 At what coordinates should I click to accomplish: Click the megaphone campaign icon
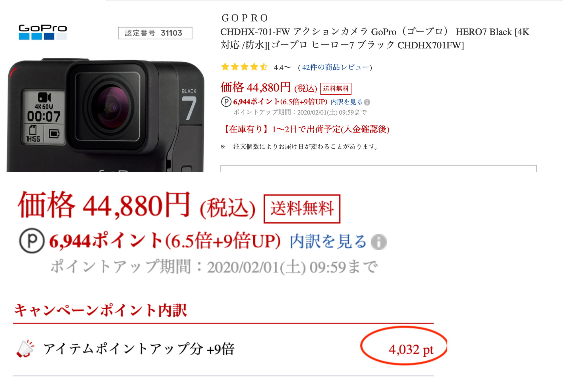tap(25, 348)
